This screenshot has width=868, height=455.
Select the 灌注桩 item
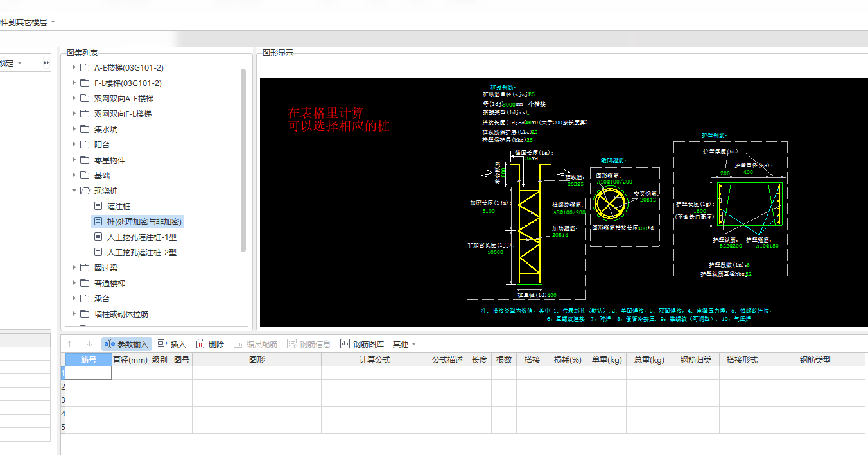pos(119,206)
